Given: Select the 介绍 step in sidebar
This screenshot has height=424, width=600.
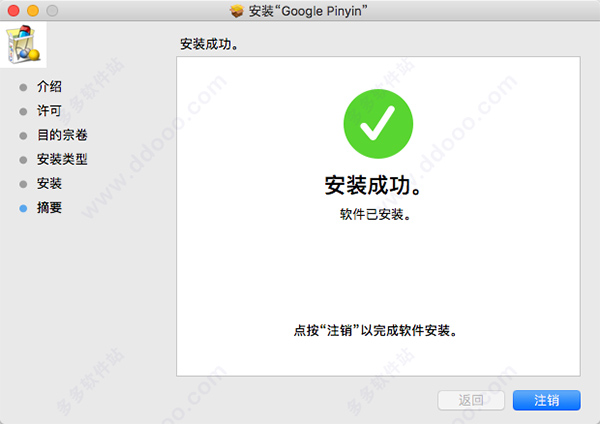Looking at the screenshot, I should pyautogui.click(x=49, y=86).
